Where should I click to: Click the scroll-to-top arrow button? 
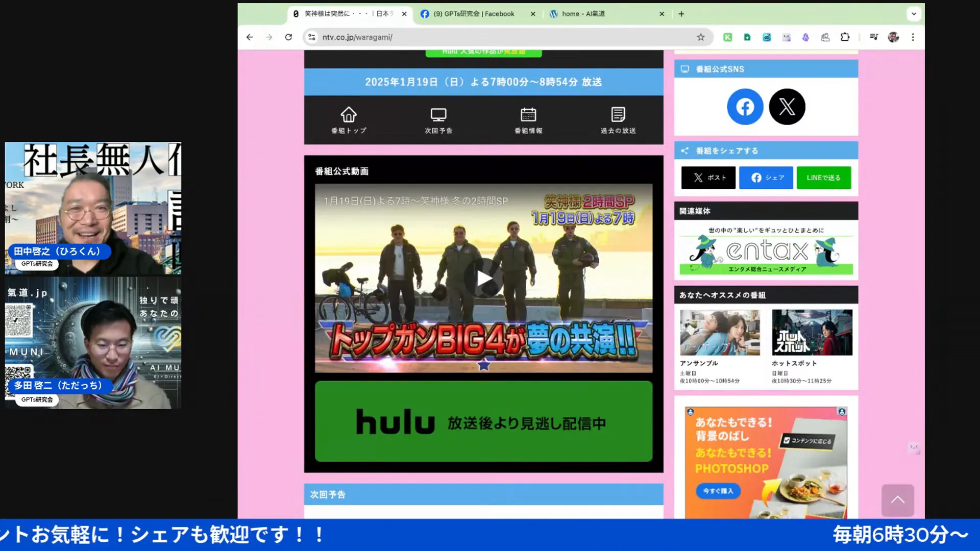pos(898,500)
